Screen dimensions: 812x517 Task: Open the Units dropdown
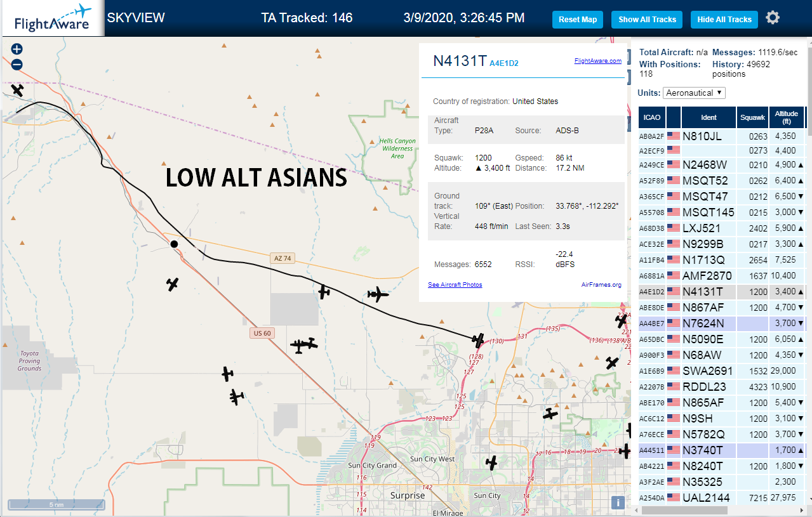(694, 93)
